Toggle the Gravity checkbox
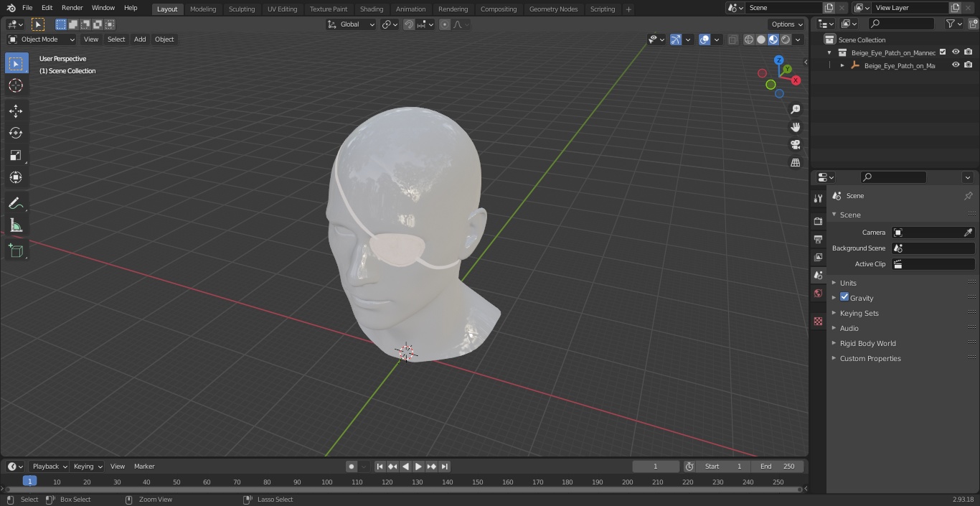Screen dimensions: 980x506 coord(844,297)
